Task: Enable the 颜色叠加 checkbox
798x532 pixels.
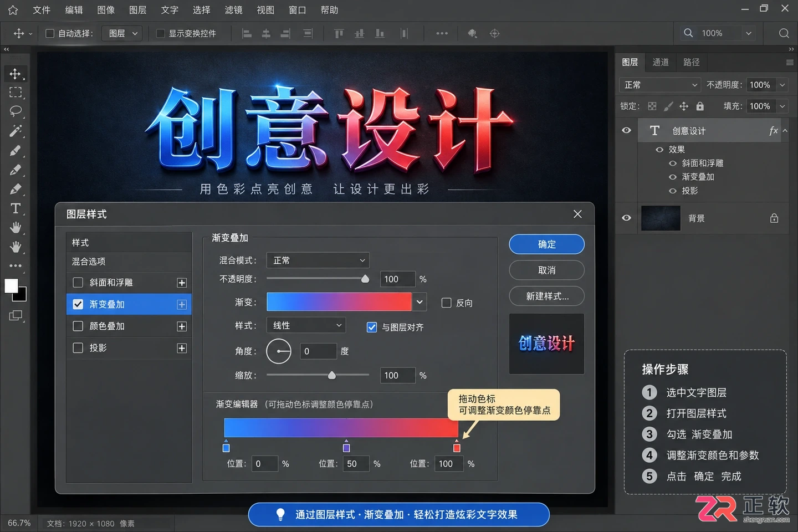Action: 78,326
